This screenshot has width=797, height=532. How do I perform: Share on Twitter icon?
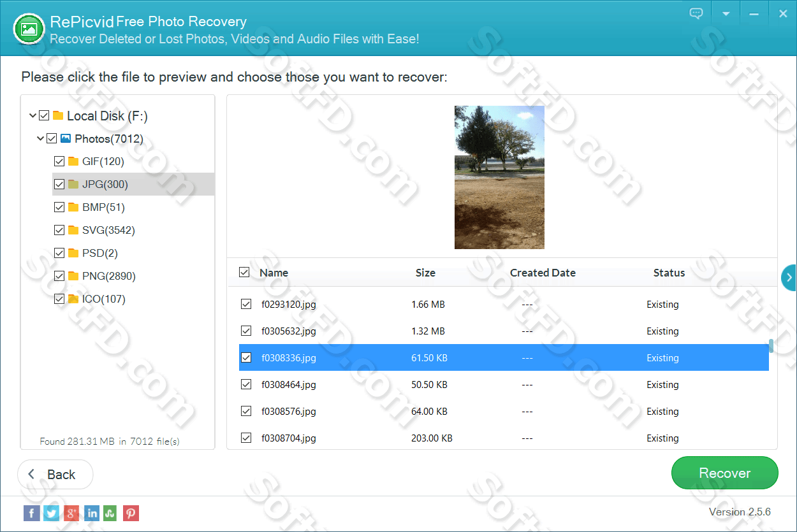pyautogui.click(x=52, y=513)
